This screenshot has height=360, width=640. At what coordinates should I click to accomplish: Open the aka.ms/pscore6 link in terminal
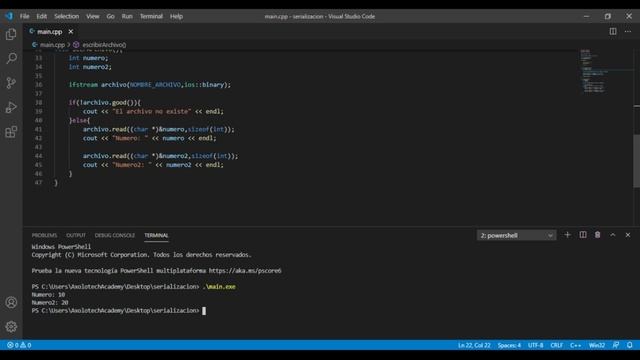click(245, 271)
